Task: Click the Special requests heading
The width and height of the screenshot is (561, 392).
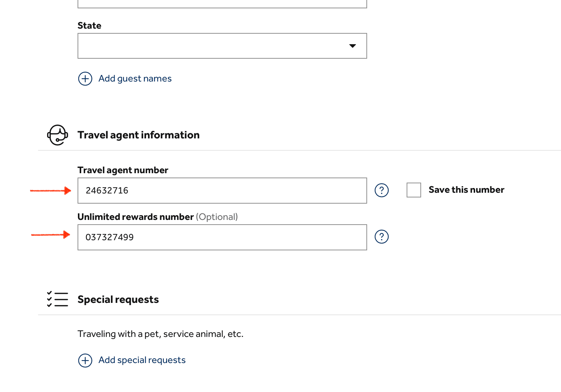Action: pos(118,300)
